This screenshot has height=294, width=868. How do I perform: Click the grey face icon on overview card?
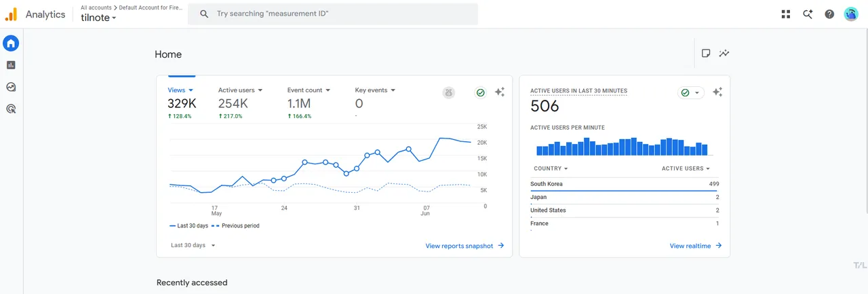coord(449,93)
